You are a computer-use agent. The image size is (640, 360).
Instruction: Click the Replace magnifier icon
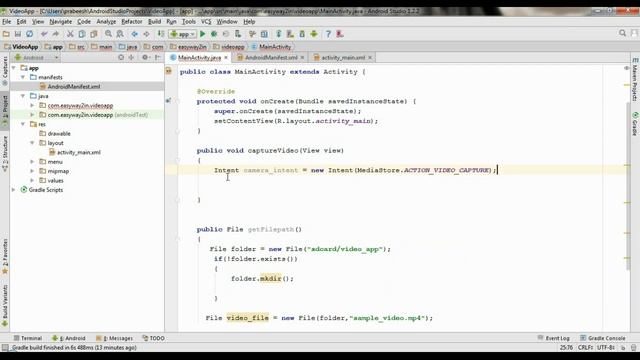(x=120, y=34)
